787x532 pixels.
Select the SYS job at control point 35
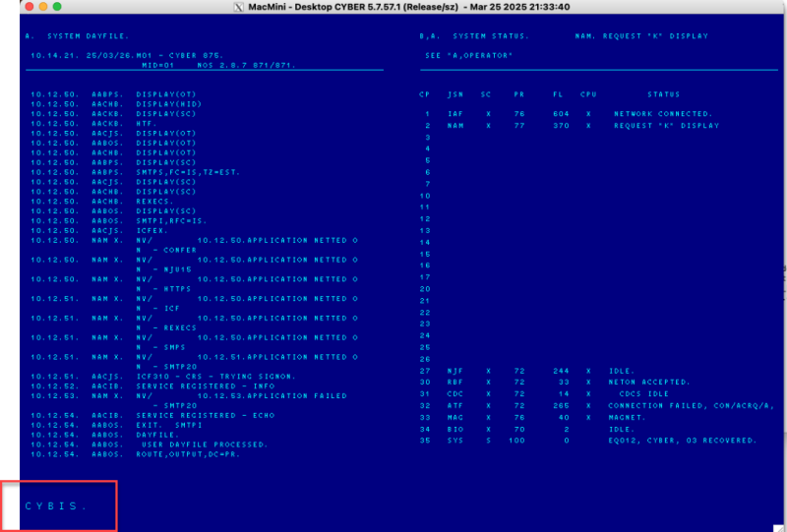tap(455, 441)
